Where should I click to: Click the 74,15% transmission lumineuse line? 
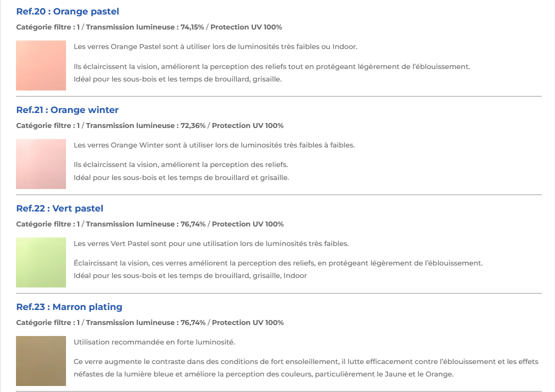pos(152,27)
